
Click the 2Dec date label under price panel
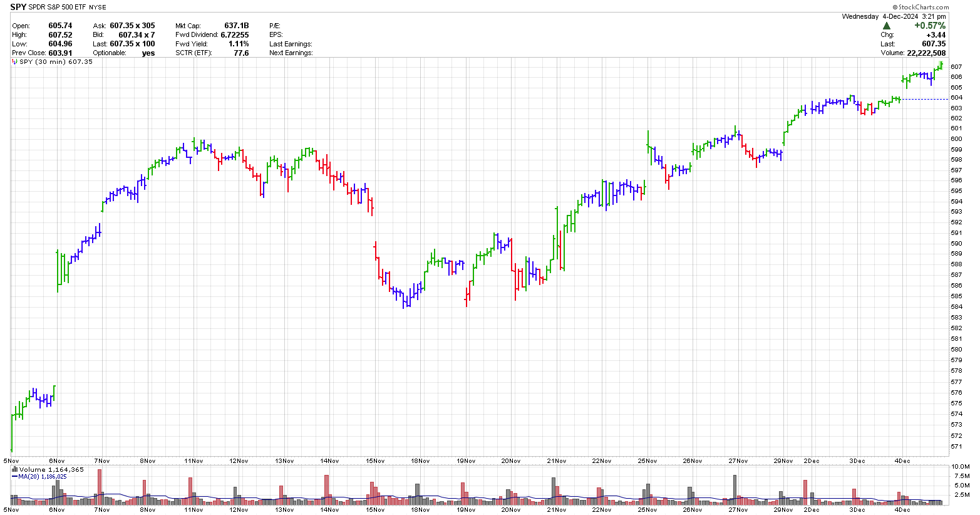point(812,461)
